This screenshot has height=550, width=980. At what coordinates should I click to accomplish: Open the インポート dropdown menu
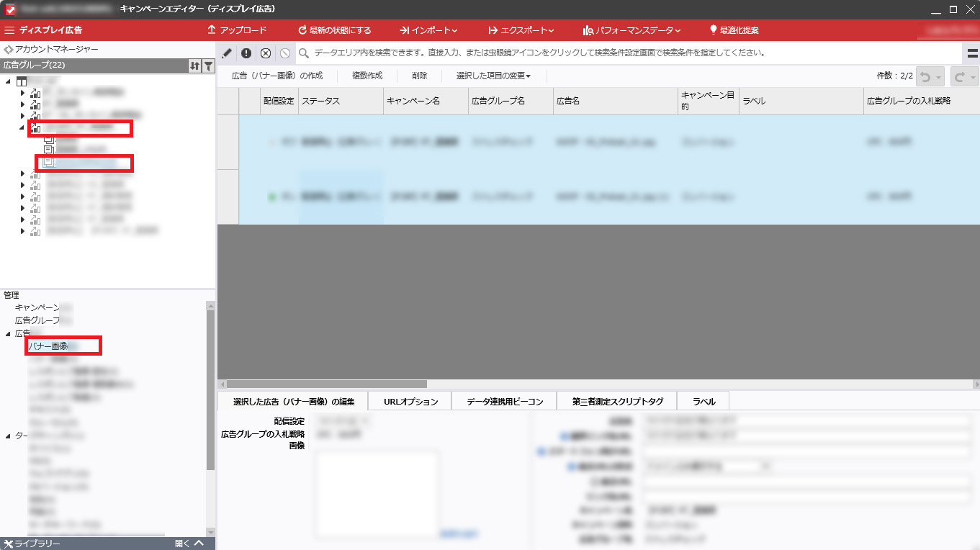point(428,30)
